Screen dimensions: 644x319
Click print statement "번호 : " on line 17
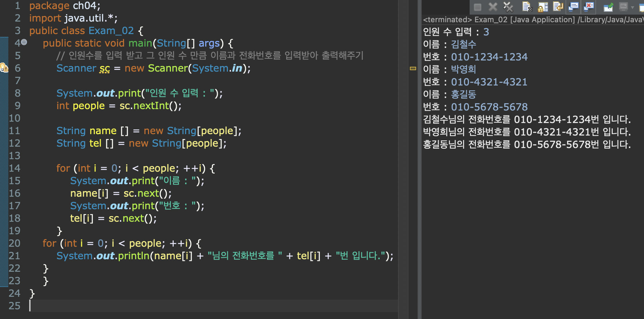click(137, 206)
